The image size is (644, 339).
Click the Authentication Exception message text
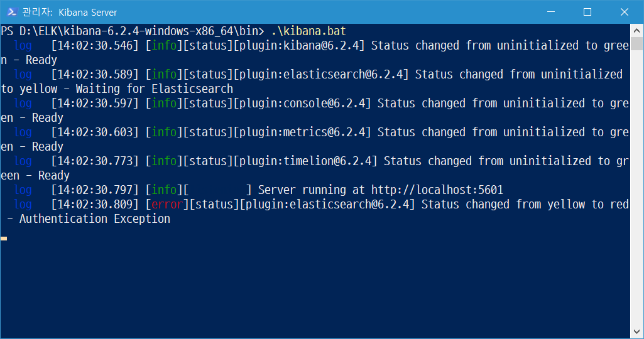(94, 218)
